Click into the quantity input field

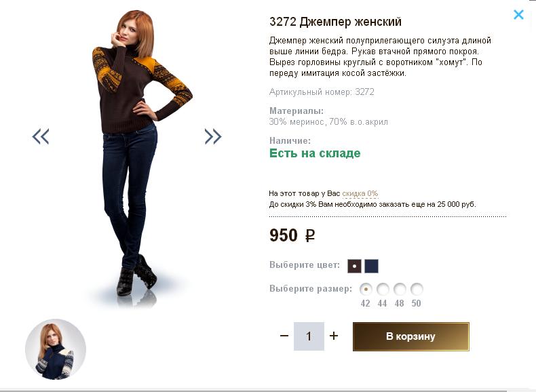309,336
